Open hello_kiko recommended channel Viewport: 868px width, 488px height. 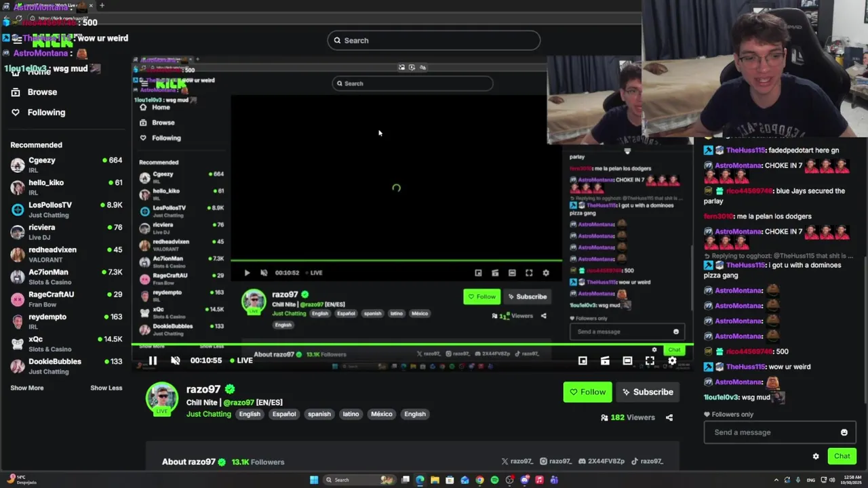click(x=66, y=187)
